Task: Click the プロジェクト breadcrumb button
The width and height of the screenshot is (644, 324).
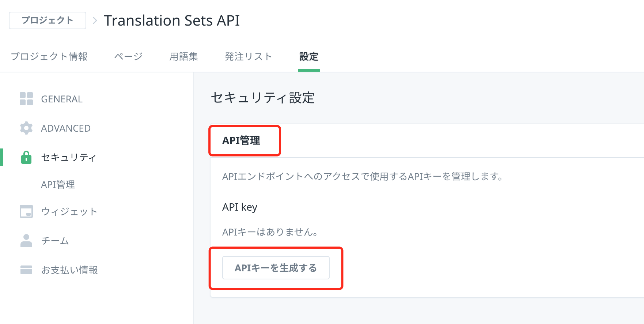Action: click(x=48, y=20)
